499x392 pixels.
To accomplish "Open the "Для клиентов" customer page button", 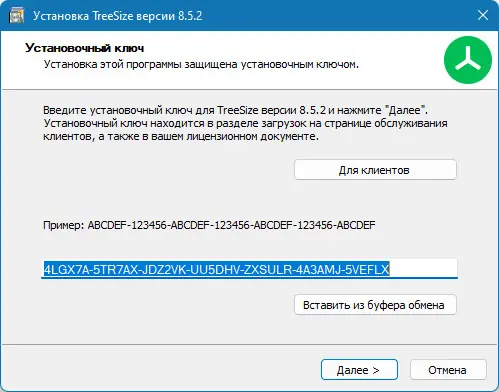I will [375, 170].
